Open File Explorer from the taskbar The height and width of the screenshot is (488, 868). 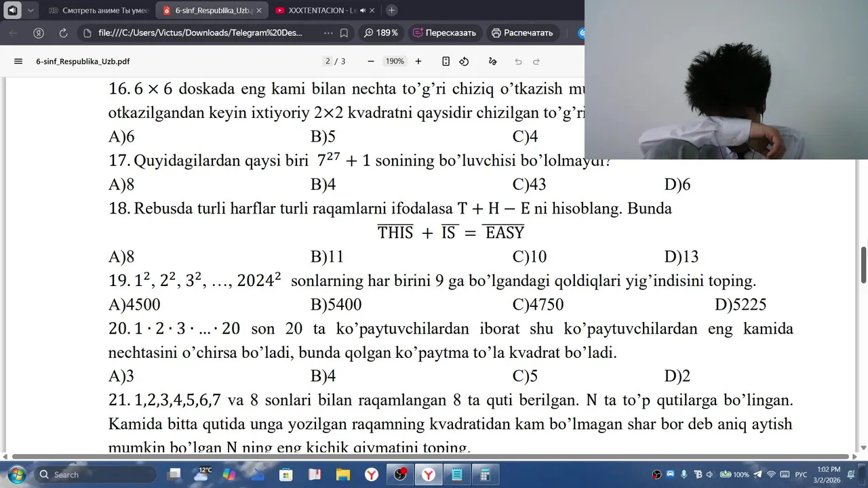tap(343, 474)
